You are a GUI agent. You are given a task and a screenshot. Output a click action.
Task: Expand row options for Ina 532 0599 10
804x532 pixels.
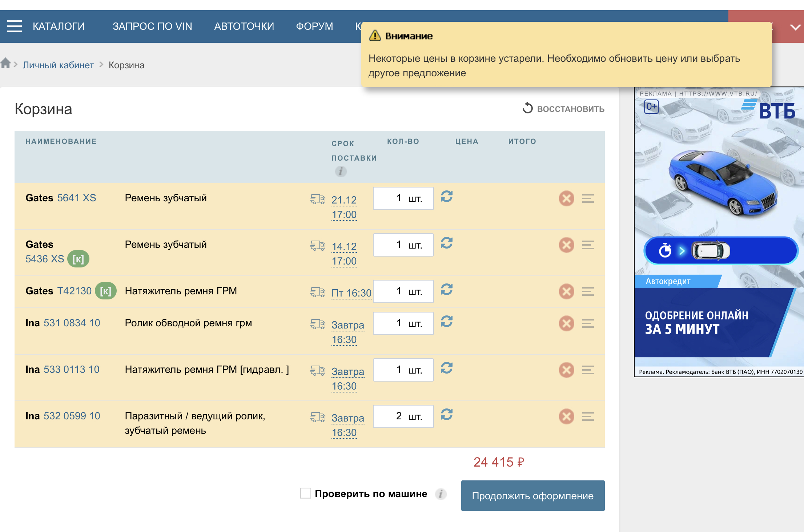588,416
